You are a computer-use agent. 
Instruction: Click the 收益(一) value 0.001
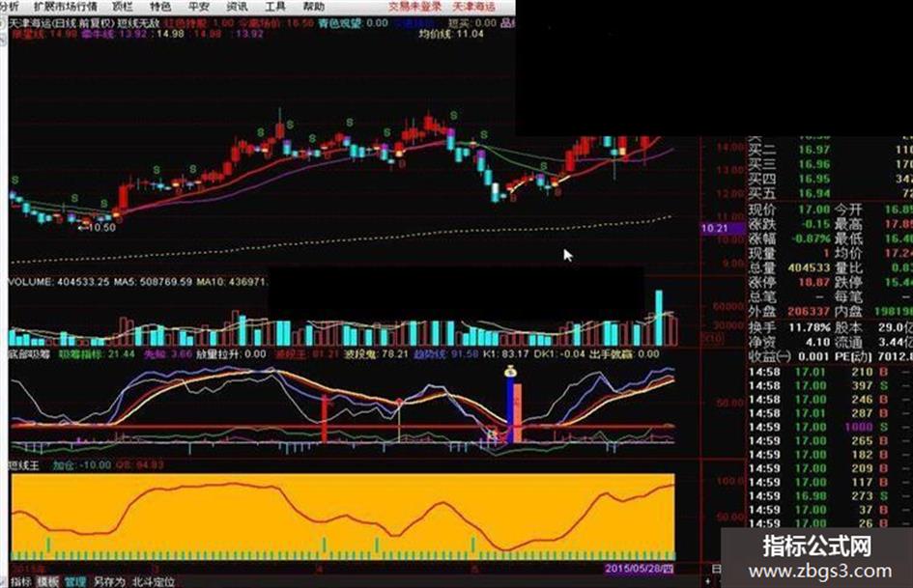(x=813, y=357)
